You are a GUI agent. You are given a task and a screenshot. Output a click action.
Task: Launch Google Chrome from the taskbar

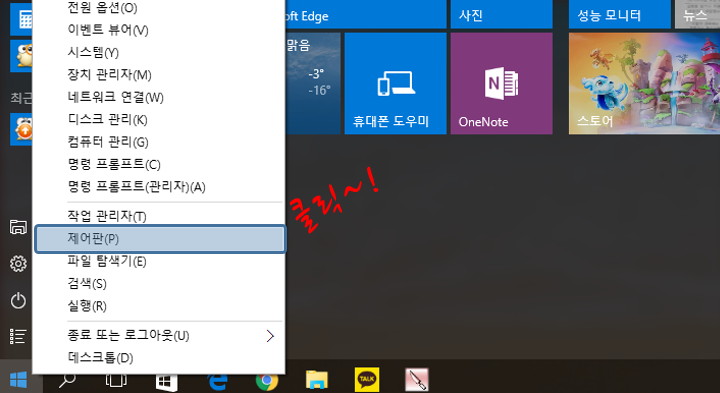267,381
